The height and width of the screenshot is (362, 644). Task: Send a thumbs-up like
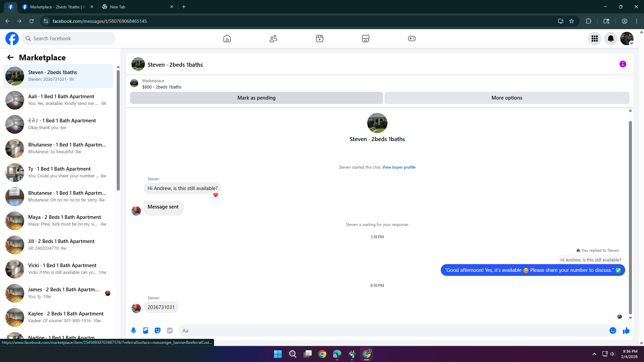coord(626,331)
